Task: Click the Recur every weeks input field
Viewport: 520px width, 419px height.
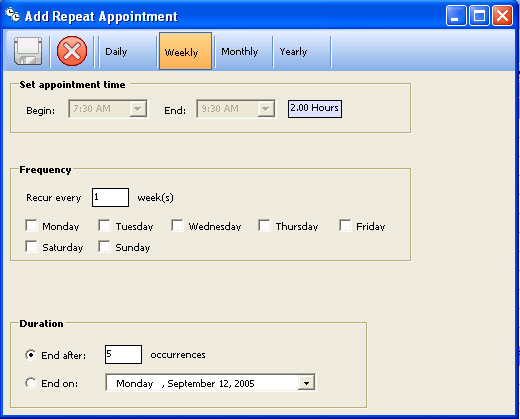Action: 110,197
